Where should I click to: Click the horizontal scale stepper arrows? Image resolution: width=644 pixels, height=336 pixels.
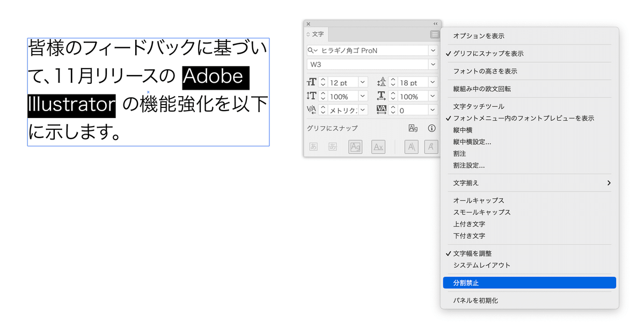(x=393, y=96)
